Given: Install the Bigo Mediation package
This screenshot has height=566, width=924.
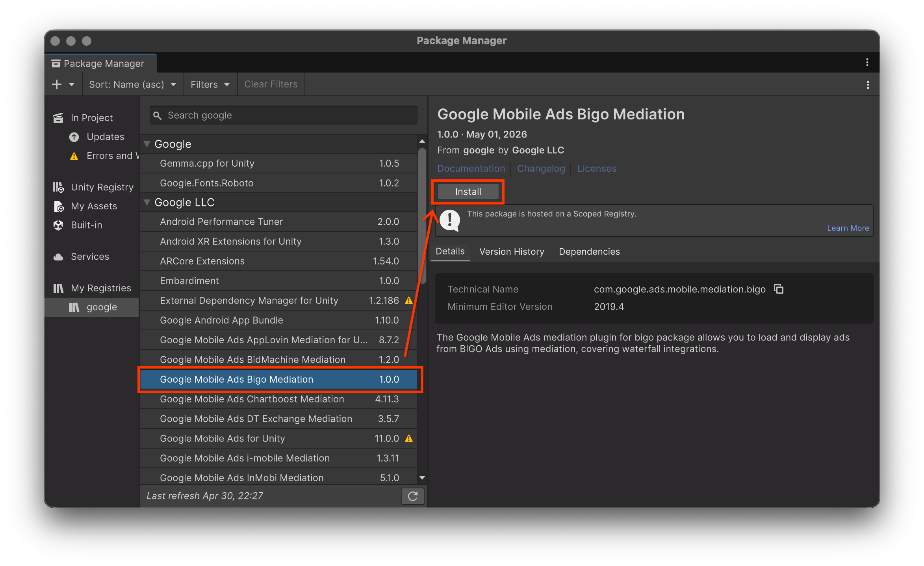Looking at the screenshot, I should [x=468, y=192].
